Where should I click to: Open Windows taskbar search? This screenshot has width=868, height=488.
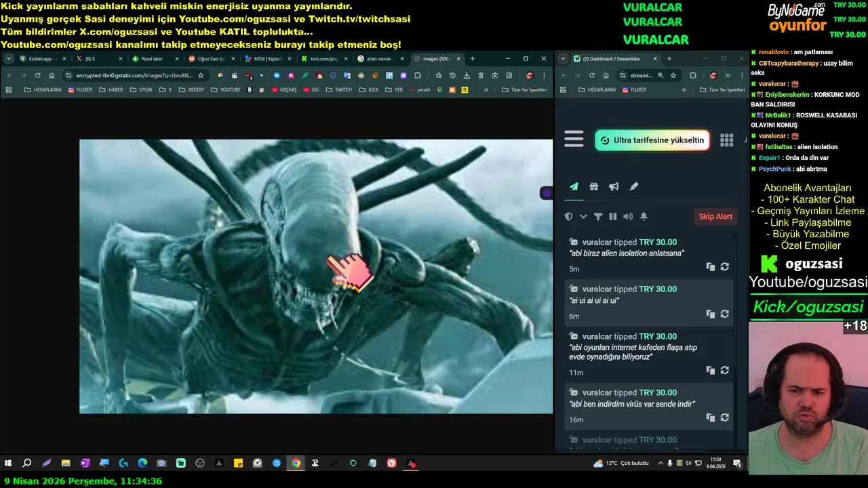coord(27,463)
